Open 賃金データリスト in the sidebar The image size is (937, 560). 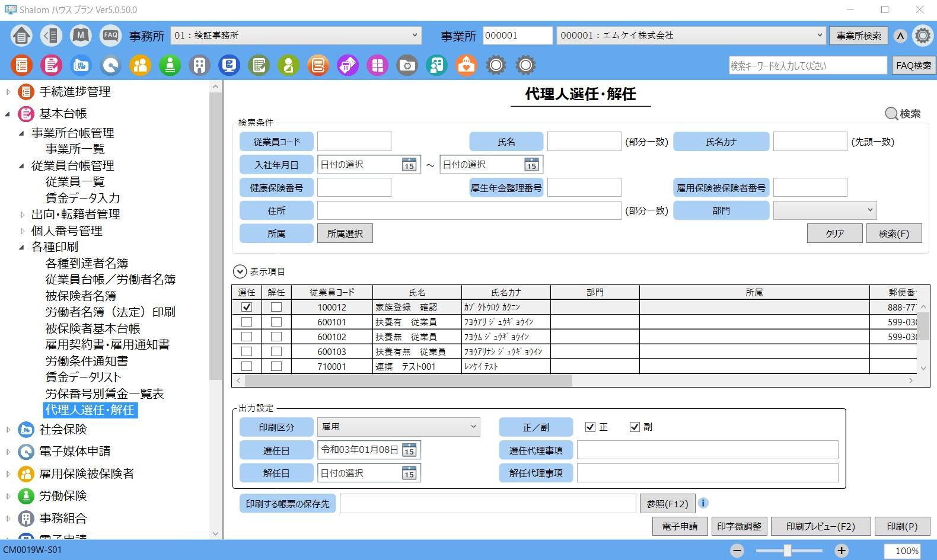[x=83, y=377]
